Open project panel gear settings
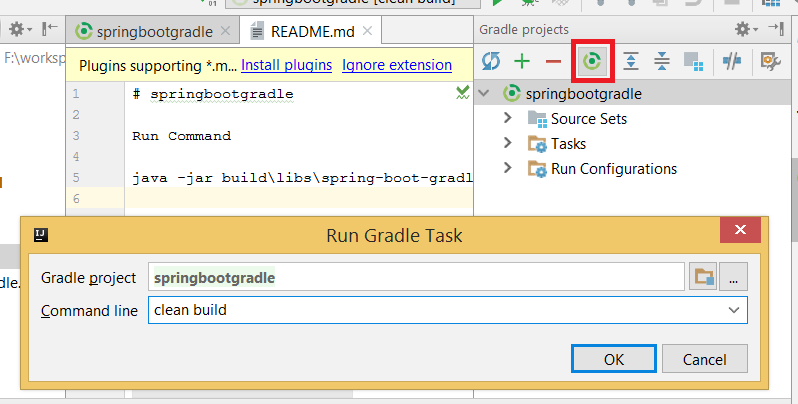Image resolution: width=798 pixels, height=404 pixels. pyautogui.click(x=20, y=30)
